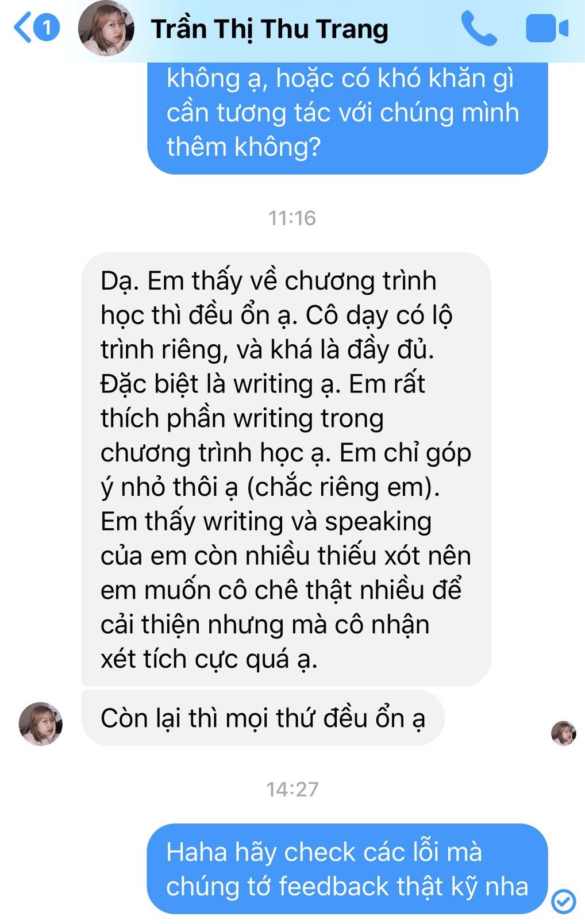Select the blue message starting 'Haha hãy check'
The height and width of the screenshot is (924, 585).
347,869
